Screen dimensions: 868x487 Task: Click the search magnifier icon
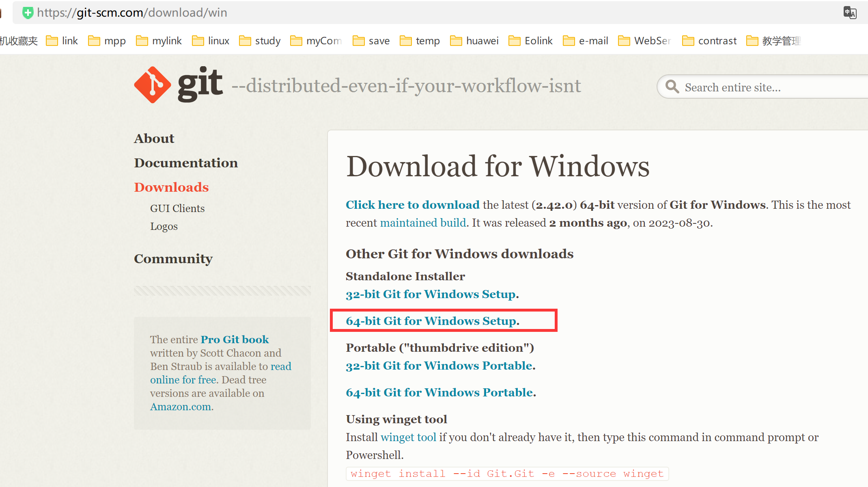(x=672, y=87)
